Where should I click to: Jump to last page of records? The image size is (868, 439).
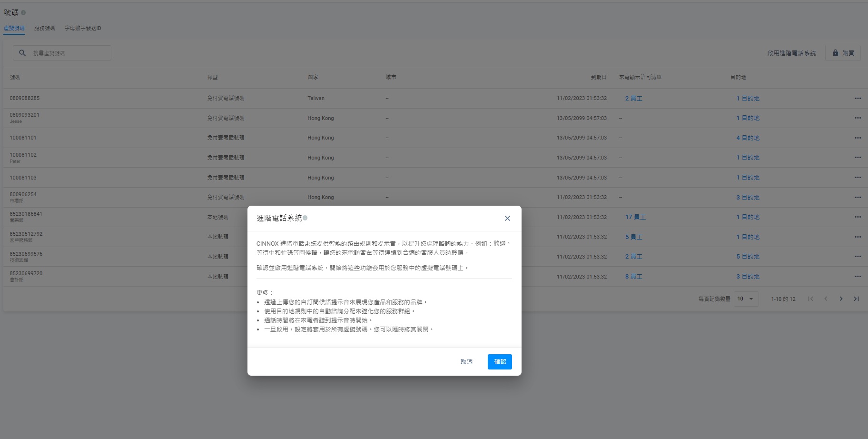point(856,299)
